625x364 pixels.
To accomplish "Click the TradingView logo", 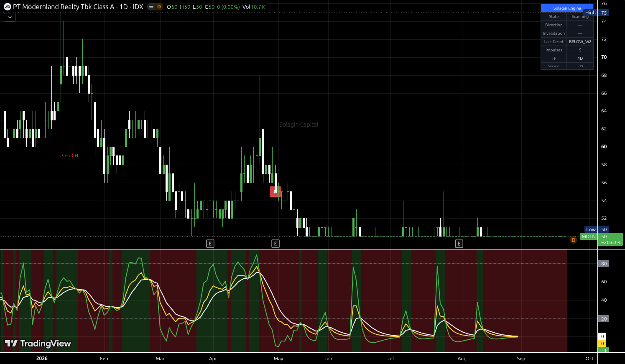I will pos(38,344).
